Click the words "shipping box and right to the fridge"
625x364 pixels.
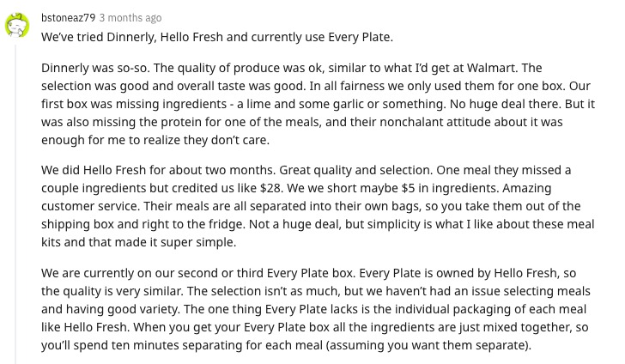pyautogui.click(x=143, y=224)
